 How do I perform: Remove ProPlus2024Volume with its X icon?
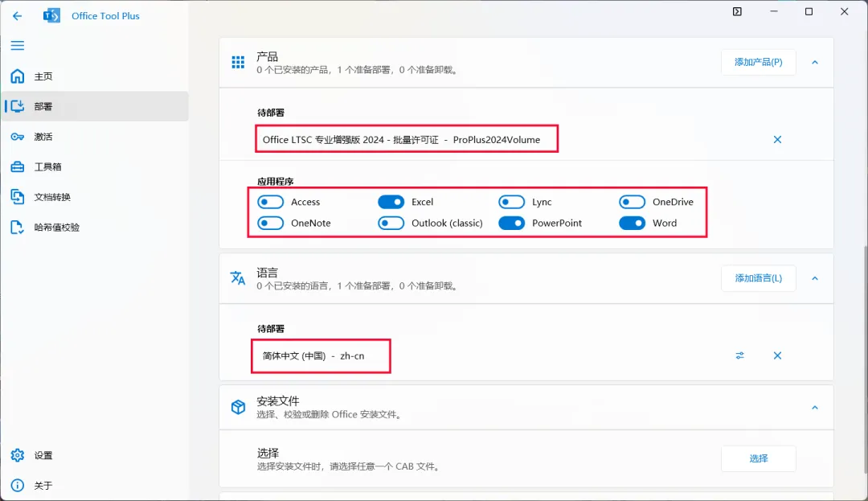pyautogui.click(x=777, y=139)
